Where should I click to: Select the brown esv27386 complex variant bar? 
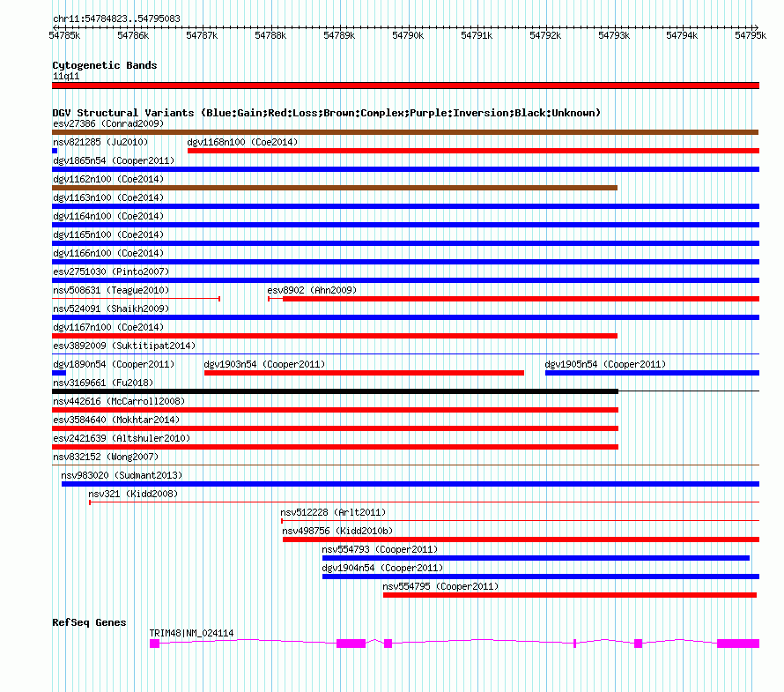pos(405,132)
